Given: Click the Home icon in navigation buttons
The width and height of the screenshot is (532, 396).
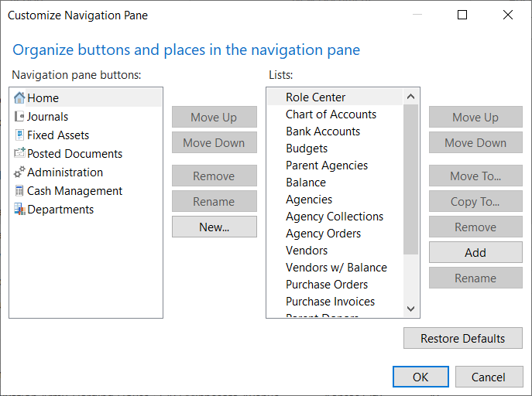Looking at the screenshot, I should click(x=20, y=98).
